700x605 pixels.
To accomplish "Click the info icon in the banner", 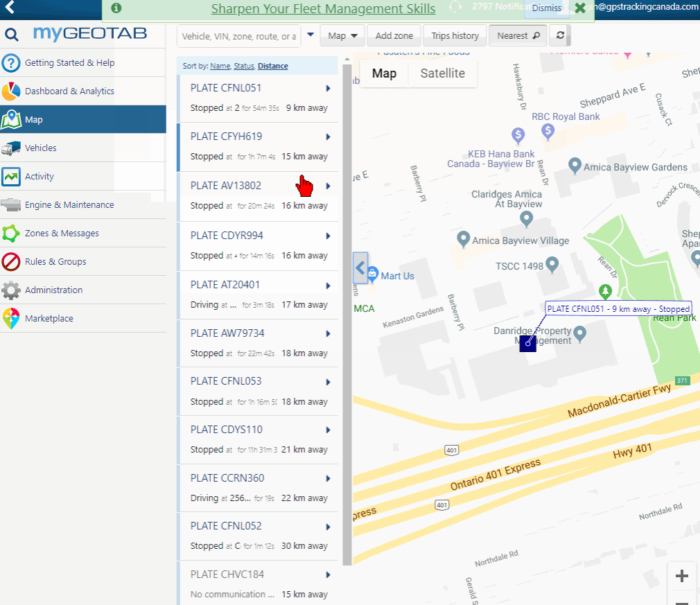I will (116, 8).
